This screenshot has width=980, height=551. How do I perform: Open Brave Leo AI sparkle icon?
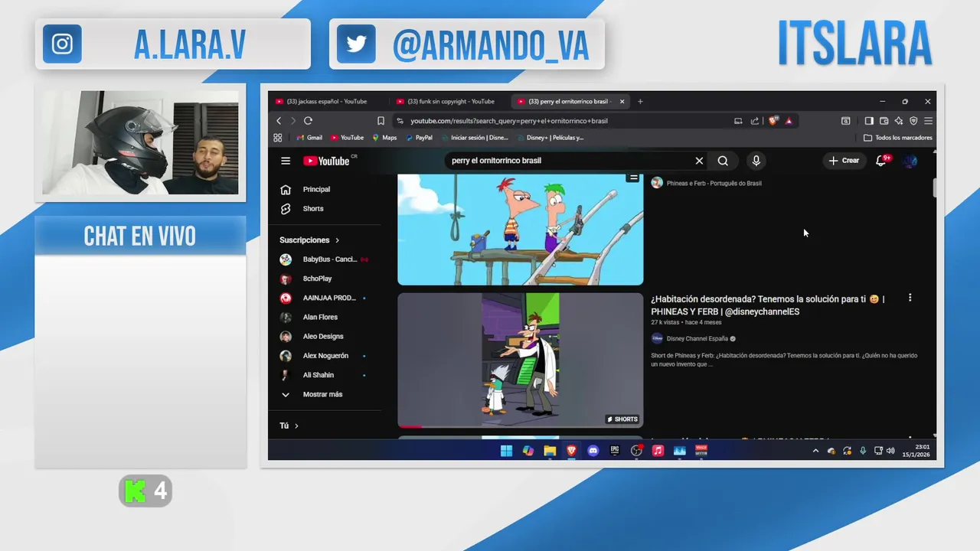click(899, 121)
